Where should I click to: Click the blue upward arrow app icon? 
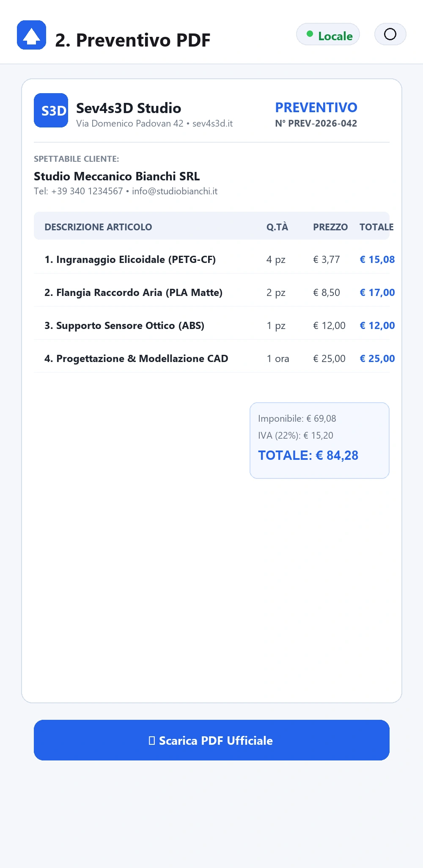tap(31, 35)
